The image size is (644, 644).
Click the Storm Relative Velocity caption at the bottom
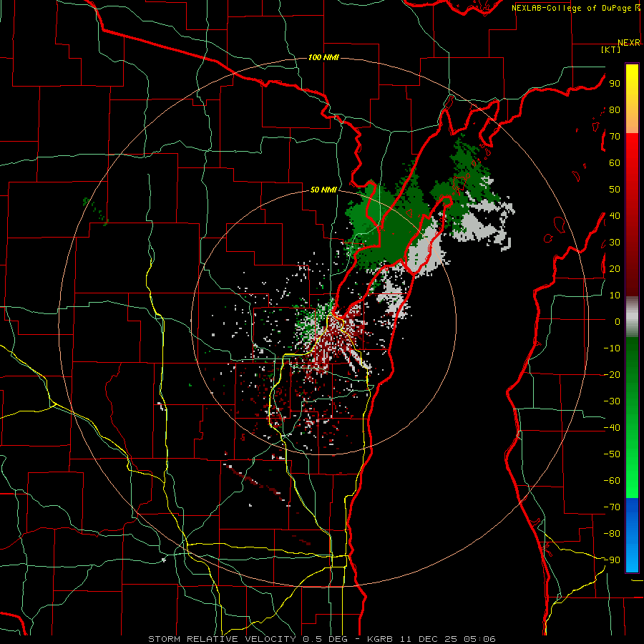[x=322, y=639]
